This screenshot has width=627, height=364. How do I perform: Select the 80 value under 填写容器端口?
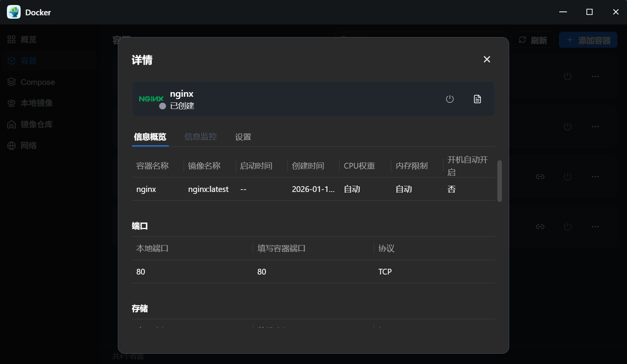(x=262, y=272)
